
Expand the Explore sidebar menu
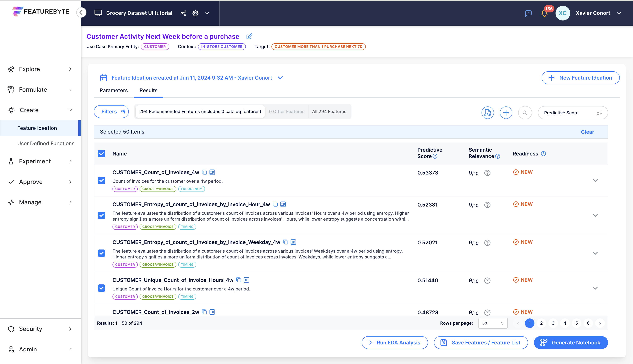point(40,69)
